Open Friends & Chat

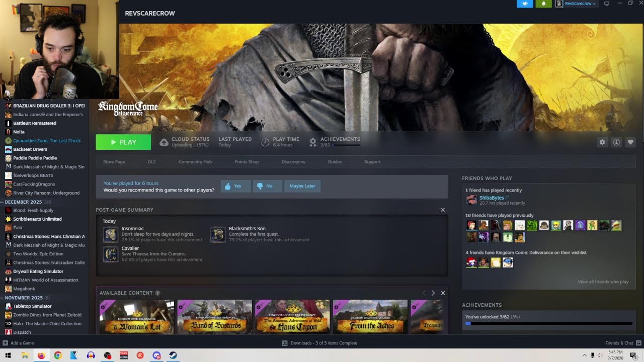tap(622, 343)
